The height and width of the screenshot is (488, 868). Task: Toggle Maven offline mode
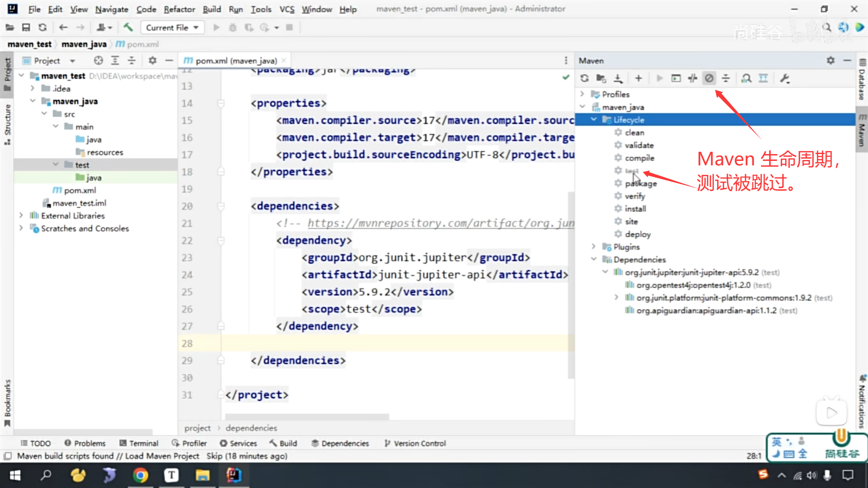pyautogui.click(x=693, y=79)
